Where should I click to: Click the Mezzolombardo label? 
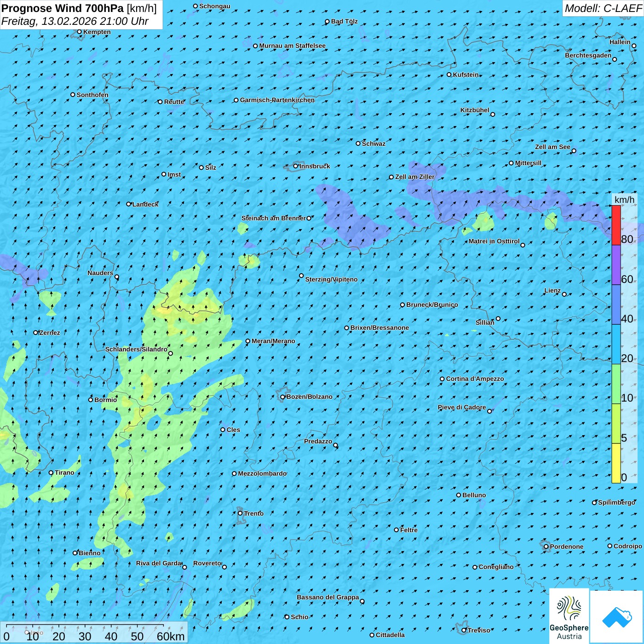262,473
